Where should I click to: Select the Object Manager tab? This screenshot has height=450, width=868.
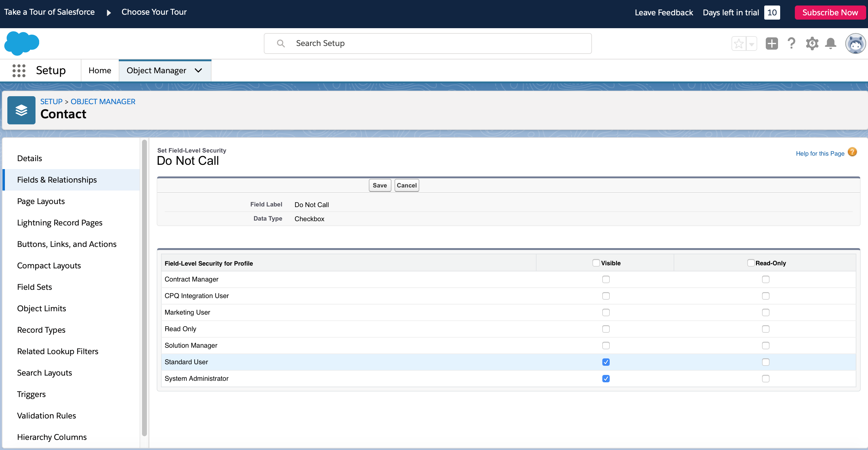[x=156, y=70]
